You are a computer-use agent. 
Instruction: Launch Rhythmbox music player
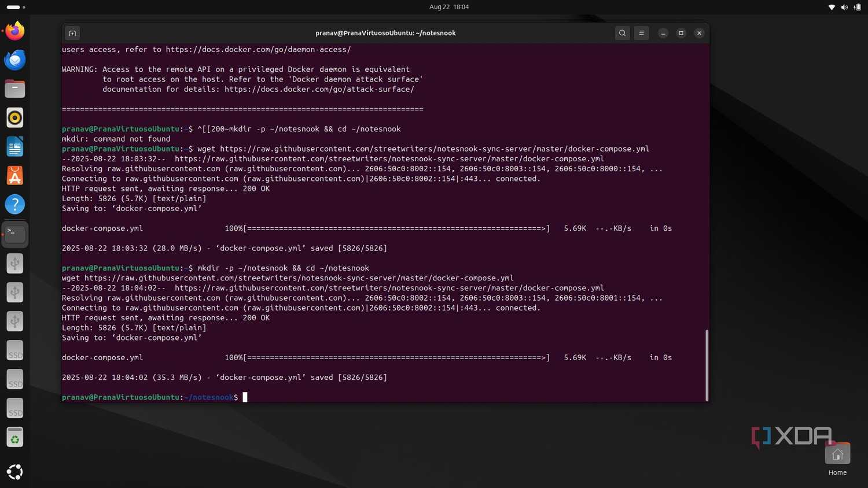pos(15,117)
